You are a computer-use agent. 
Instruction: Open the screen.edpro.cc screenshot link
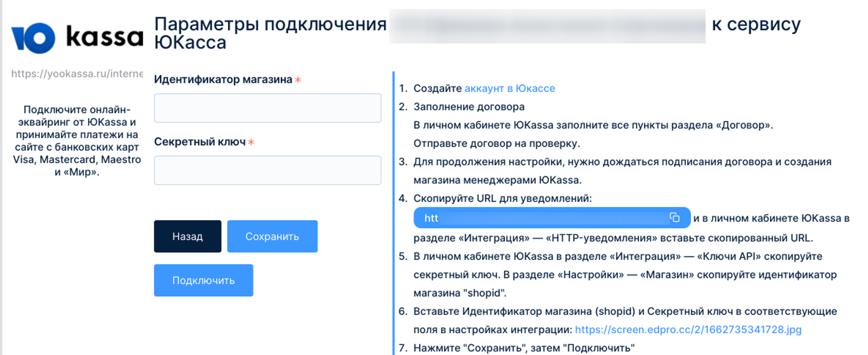[688, 329]
